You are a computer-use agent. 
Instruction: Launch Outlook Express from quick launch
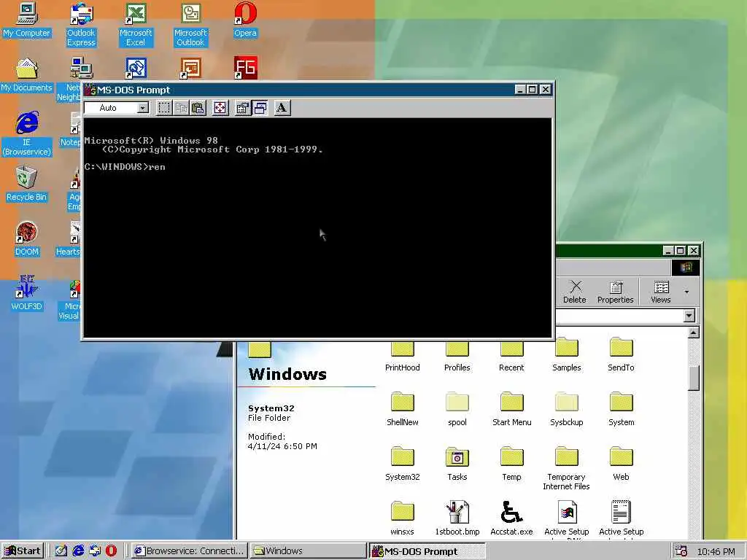click(95, 551)
